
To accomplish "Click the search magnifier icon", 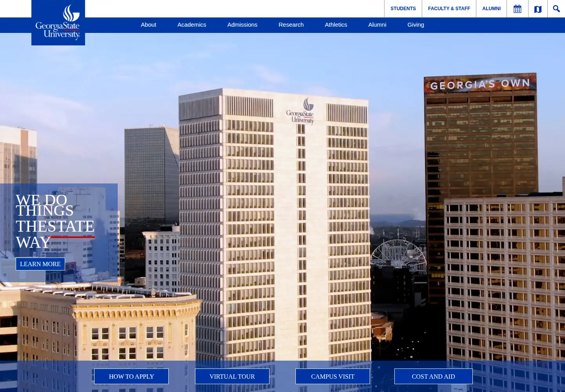I will point(556,9).
